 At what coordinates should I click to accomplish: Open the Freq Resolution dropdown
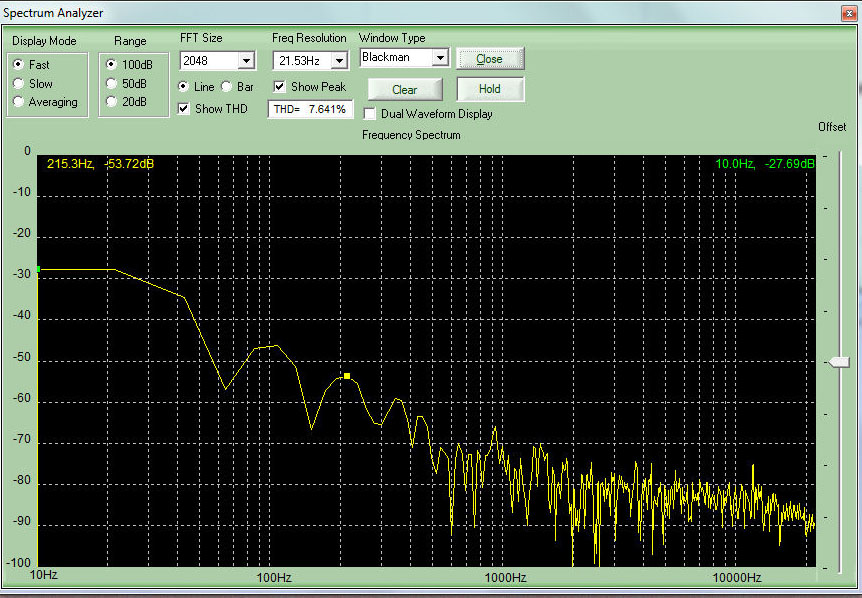pos(338,61)
